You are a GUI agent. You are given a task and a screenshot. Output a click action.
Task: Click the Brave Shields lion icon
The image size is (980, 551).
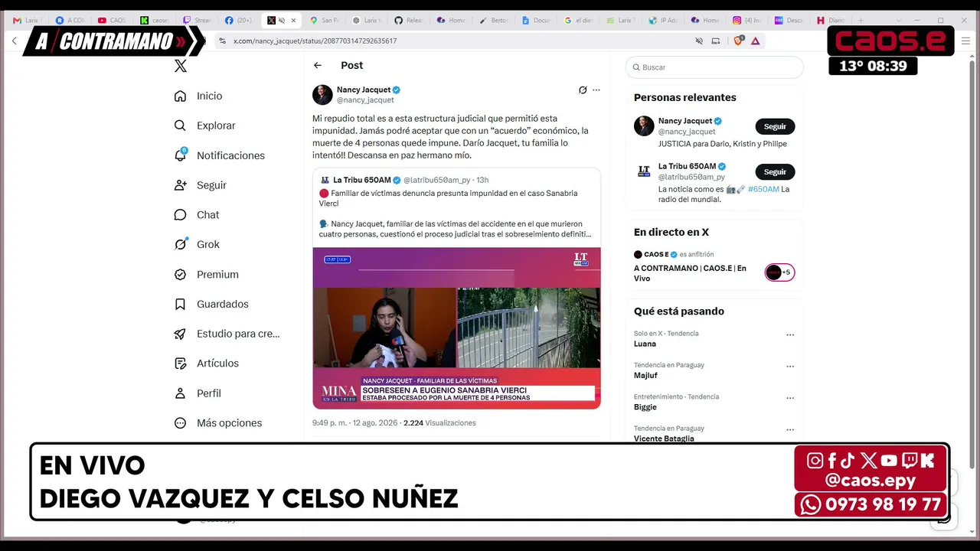[738, 41]
